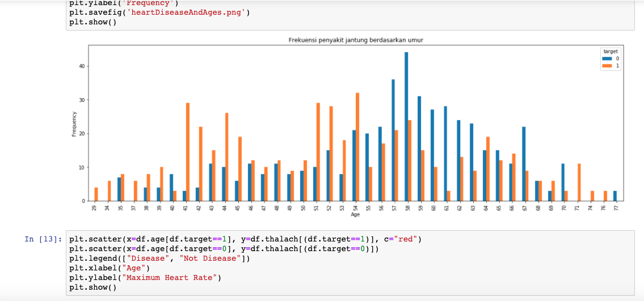Click the blue legend swatch for target 0
Viewport: 644px width, 301px height.
point(605,58)
